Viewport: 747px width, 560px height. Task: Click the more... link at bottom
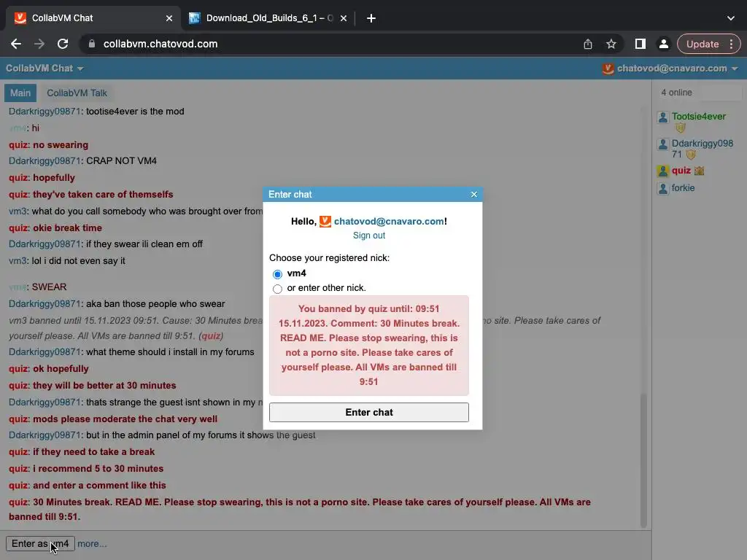coord(92,544)
